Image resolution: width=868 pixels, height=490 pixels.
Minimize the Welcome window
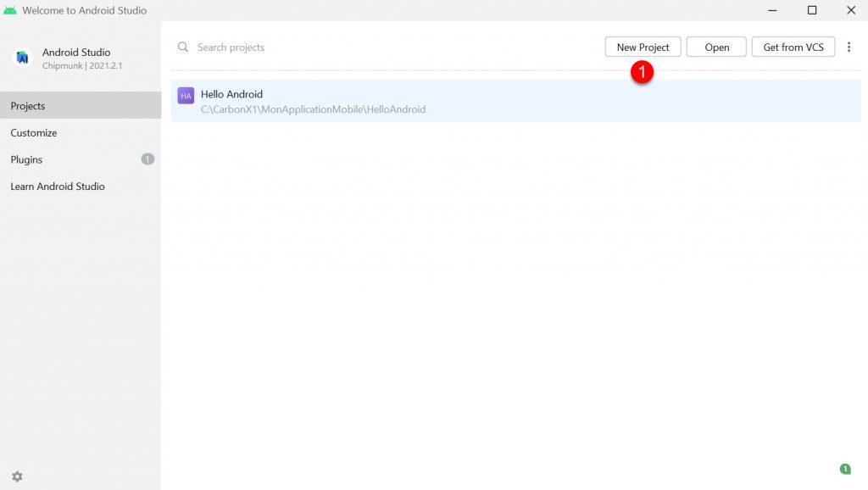click(x=772, y=10)
